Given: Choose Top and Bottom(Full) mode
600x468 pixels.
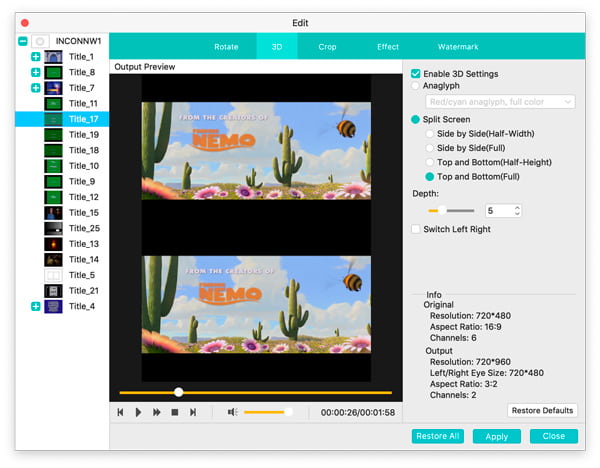Looking at the screenshot, I should [x=430, y=177].
